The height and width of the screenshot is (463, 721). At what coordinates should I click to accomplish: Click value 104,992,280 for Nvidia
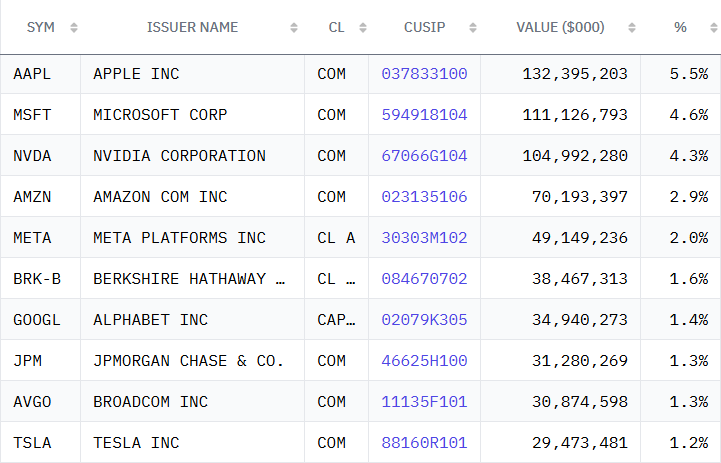(575, 156)
